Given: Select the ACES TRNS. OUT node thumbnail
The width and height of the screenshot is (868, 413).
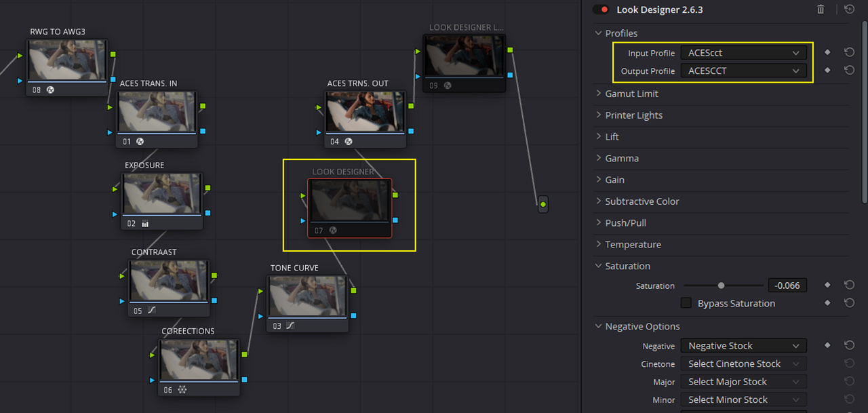Looking at the screenshot, I should [x=365, y=112].
